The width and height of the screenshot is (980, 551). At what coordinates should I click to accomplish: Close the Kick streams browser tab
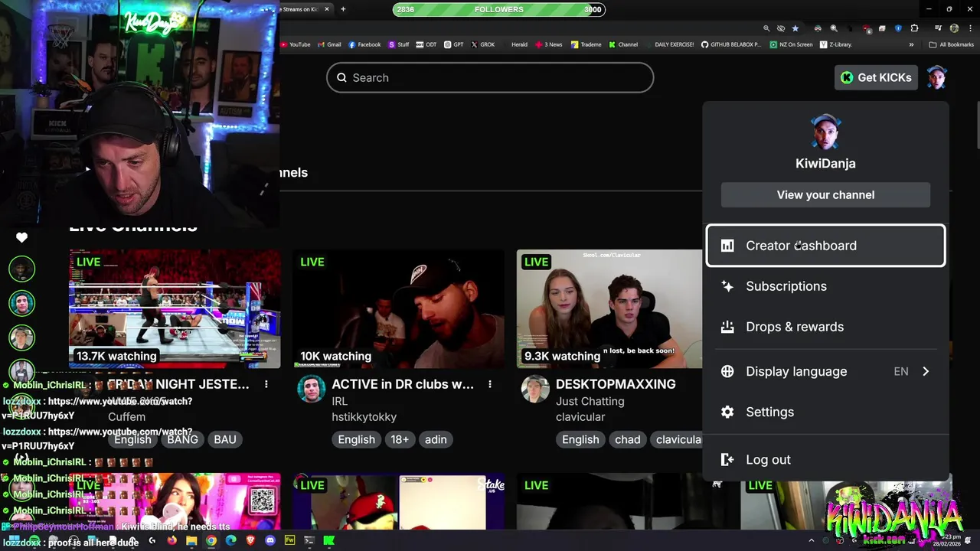coord(327,9)
